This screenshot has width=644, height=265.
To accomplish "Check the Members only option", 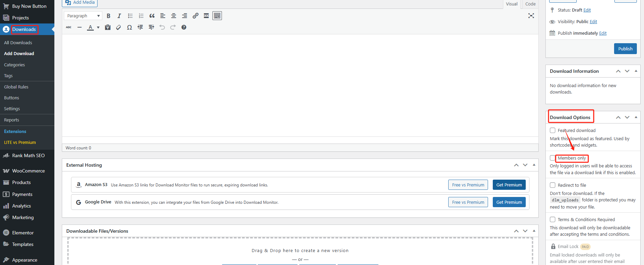I will 552,158.
